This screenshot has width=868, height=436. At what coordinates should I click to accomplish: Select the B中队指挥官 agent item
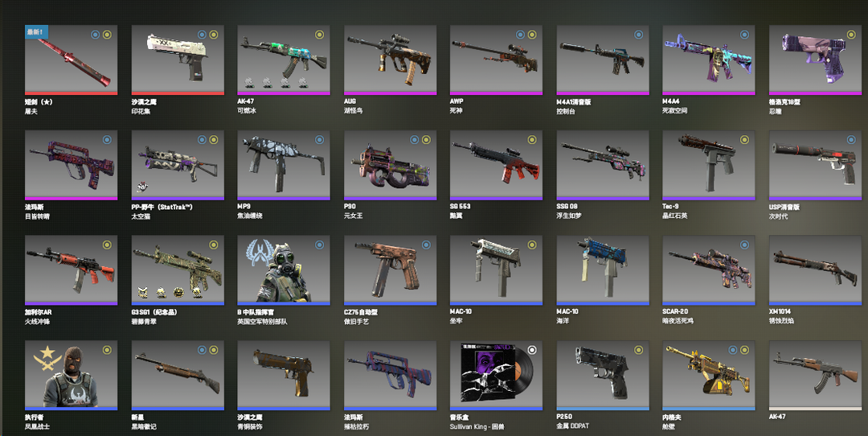tap(284, 270)
